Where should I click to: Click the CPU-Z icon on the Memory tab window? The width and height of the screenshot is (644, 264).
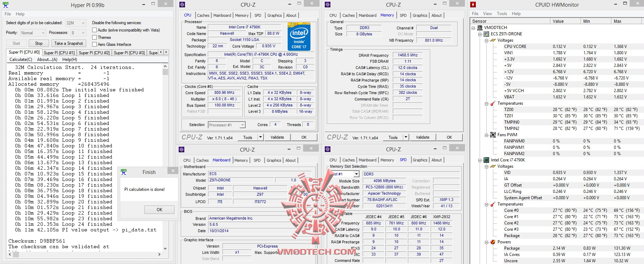(x=328, y=5)
